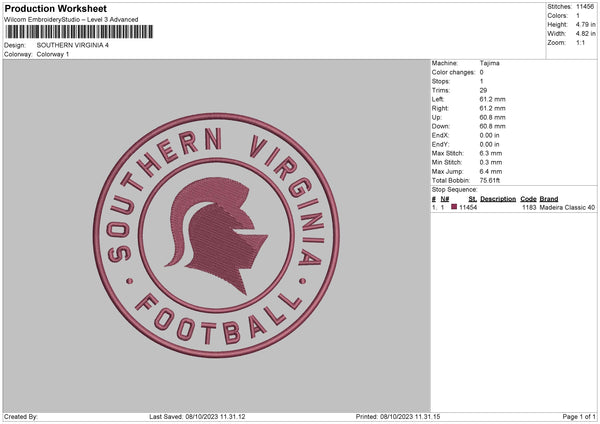This screenshot has width=600, height=424.
Task: Click the Color changes value 0
Action: coord(481,72)
